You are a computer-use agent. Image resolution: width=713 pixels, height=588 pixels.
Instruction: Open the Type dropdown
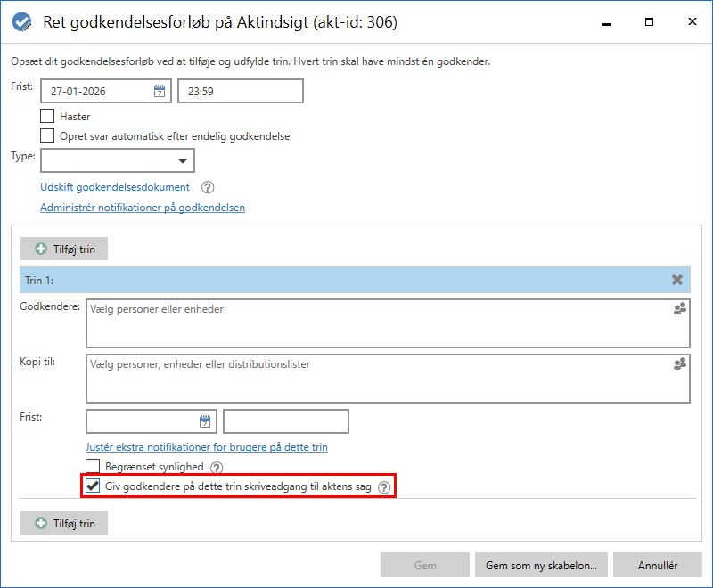tap(118, 160)
